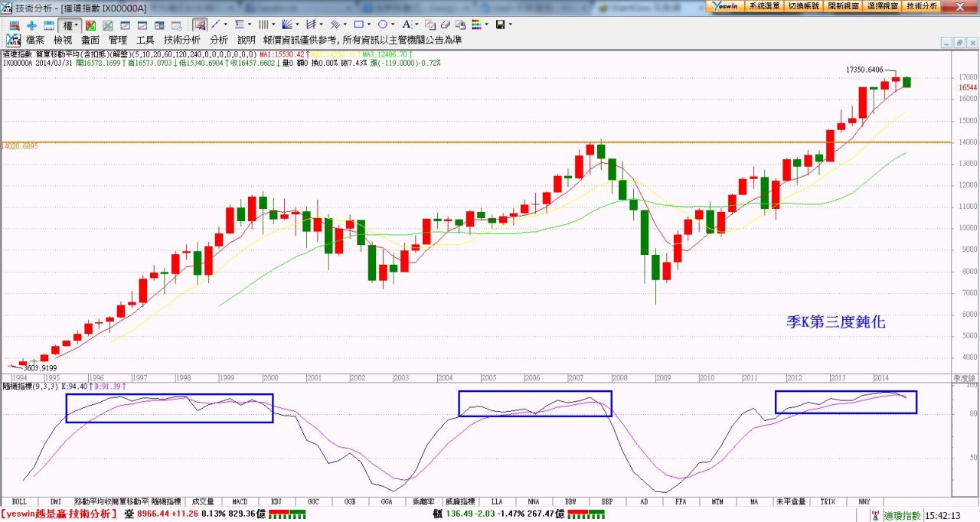The image size is (980, 522).
Task: Open the 技術分析 menu in menu bar
Action: click(182, 40)
